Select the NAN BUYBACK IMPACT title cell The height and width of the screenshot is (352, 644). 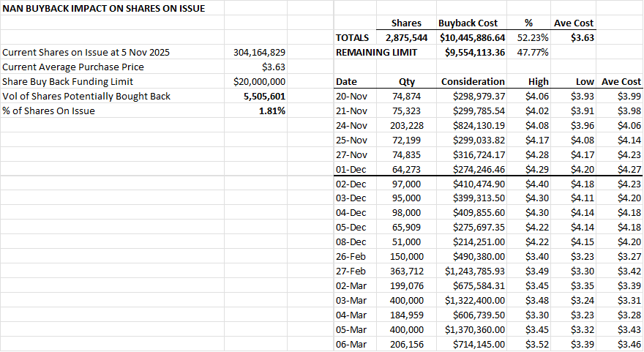click(x=104, y=9)
